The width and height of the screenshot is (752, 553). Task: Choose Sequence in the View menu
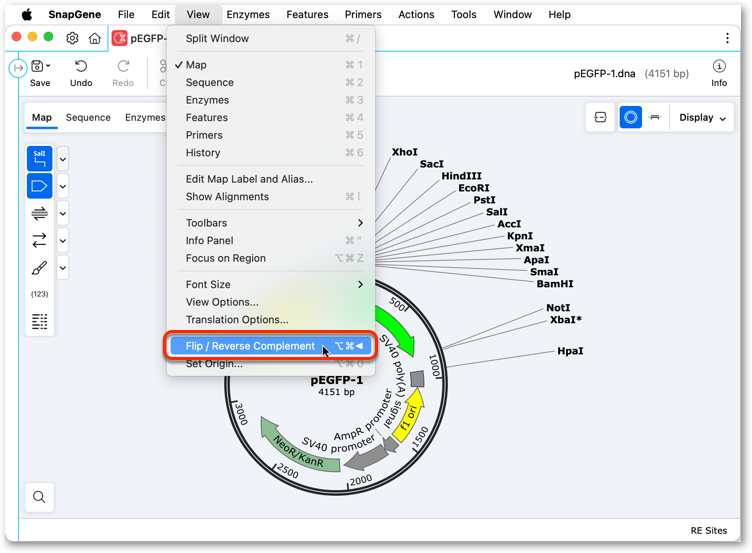click(271, 82)
